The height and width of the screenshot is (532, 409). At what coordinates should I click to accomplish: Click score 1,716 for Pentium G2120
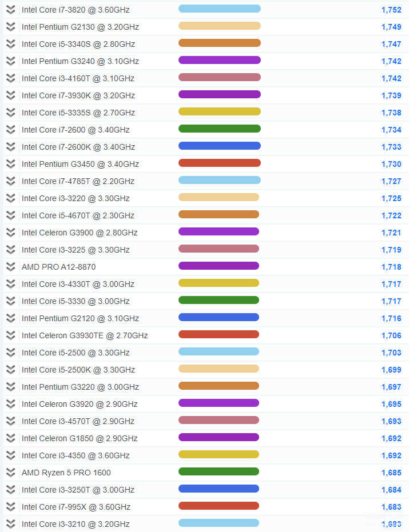(391, 318)
